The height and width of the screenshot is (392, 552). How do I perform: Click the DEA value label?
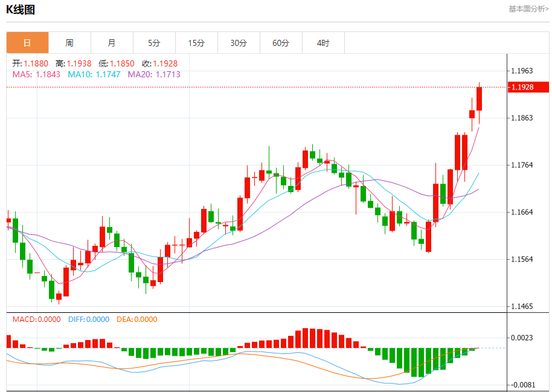coord(136,320)
